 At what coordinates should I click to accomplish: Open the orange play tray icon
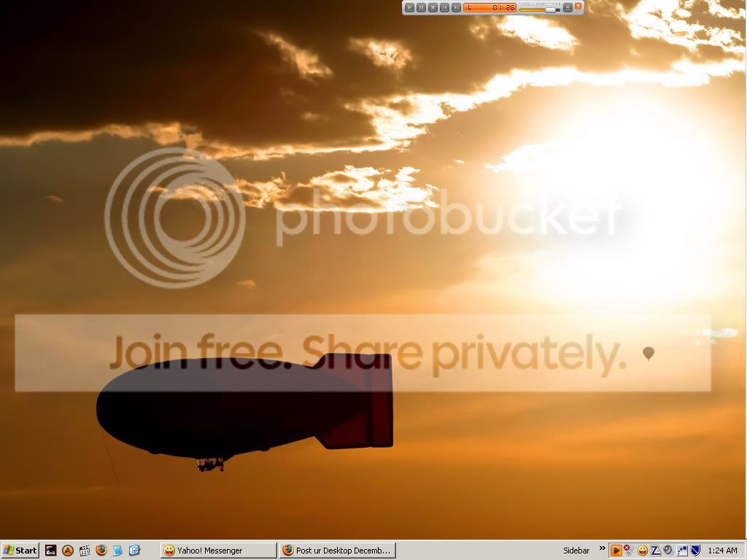(x=616, y=551)
